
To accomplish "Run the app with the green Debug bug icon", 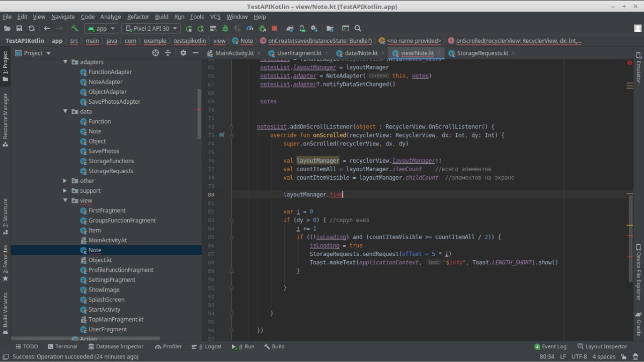I will click(x=225, y=29).
